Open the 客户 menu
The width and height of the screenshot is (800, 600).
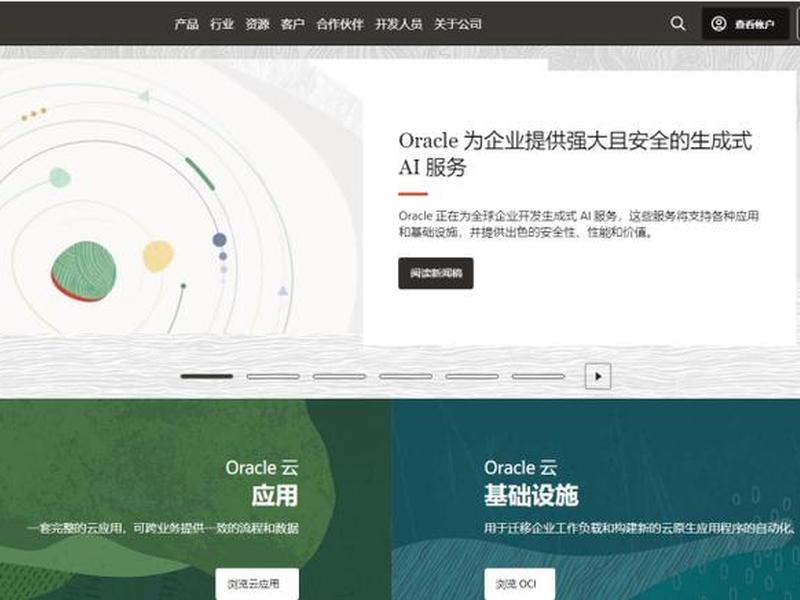point(292,24)
